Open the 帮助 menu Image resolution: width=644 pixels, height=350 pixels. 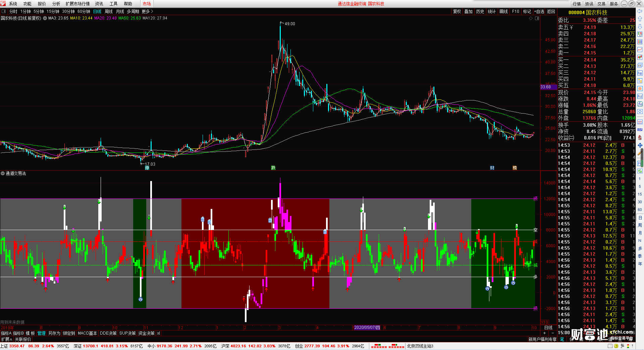tap(128, 4)
